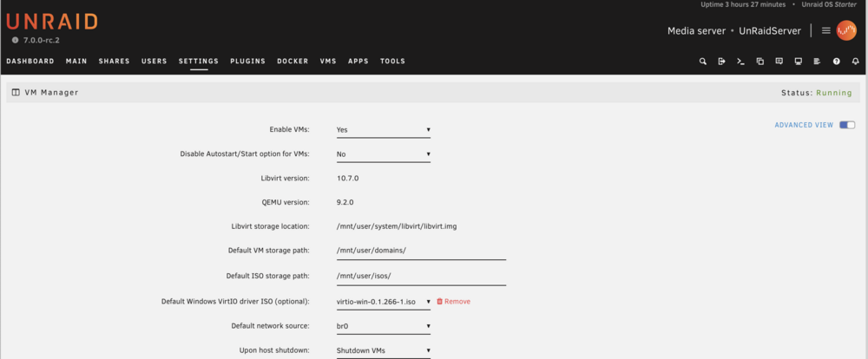Click the Remove link for VirtIO ISO
The width and height of the screenshot is (868, 359).
pos(457,302)
